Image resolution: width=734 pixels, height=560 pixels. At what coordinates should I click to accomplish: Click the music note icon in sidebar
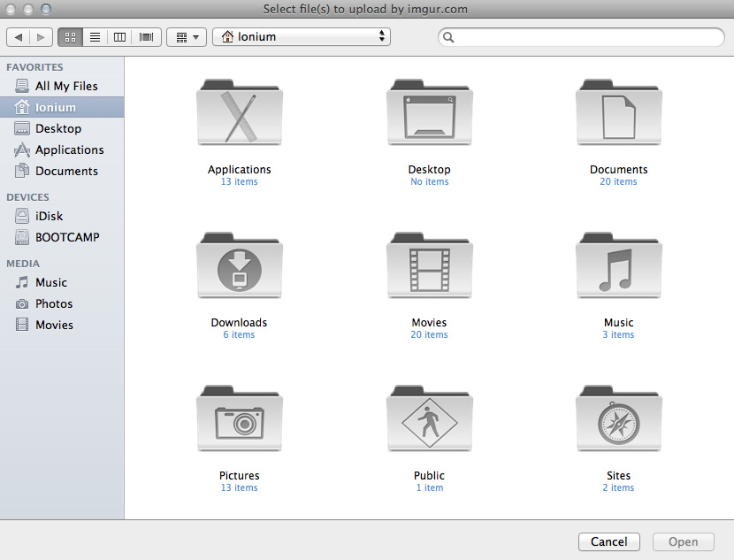[x=22, y=282]
